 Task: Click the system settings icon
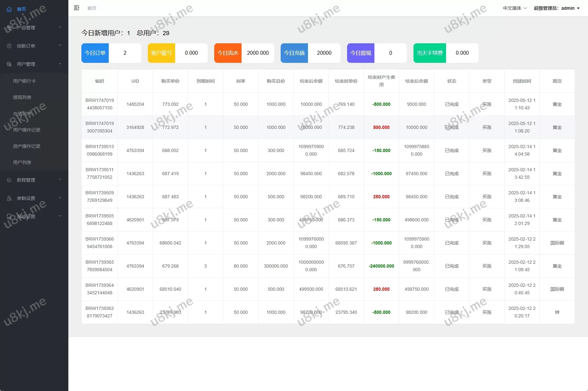point(9,216)
